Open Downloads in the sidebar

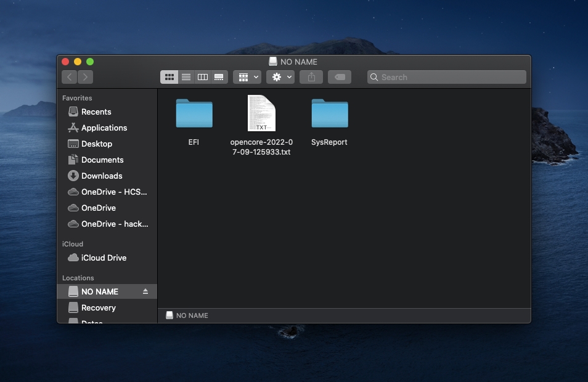click(x=102, y=176)
